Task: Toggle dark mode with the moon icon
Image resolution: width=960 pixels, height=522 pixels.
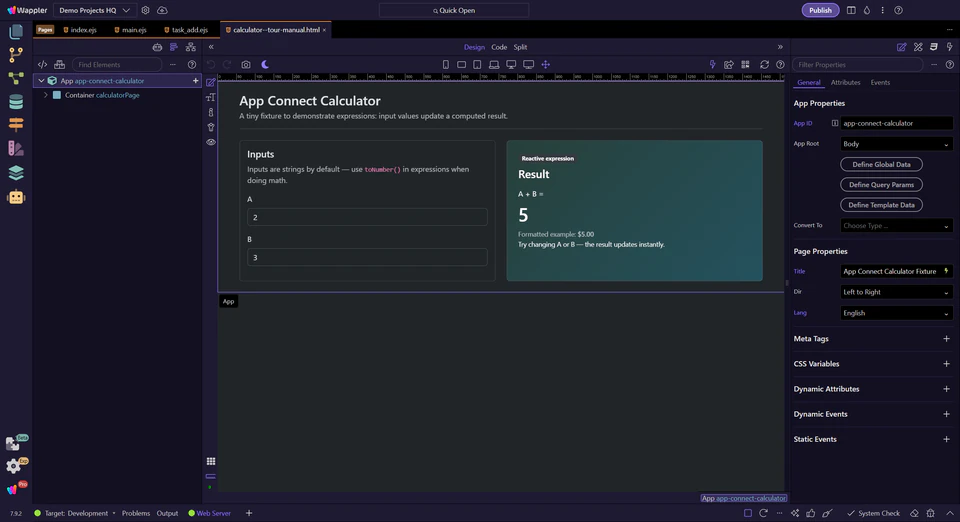Action: click(x=265, y=64)
